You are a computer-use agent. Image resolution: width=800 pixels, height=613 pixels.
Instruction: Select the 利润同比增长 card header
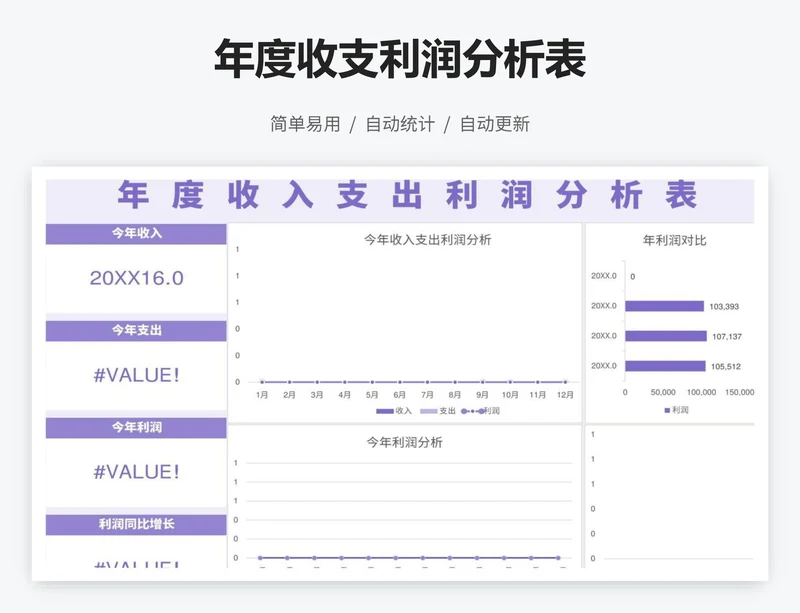click(x=136, y=525)
